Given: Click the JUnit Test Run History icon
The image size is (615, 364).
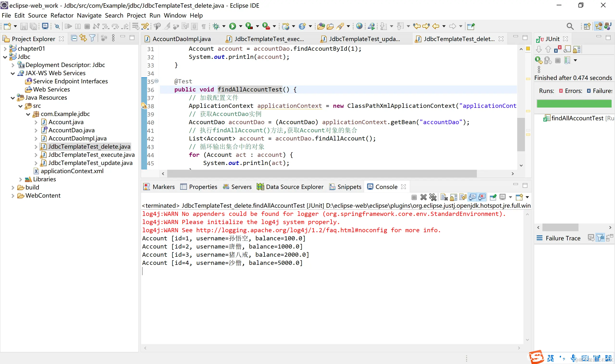Looking at the screenshot, I should [567, 60].
